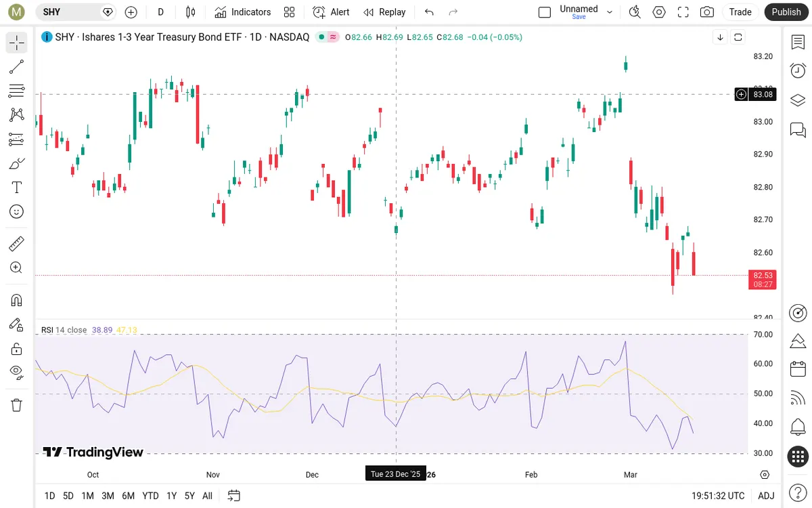Open the news feed panel
Image resolution: width=812 pixels, height=508 pixels.
798,398
